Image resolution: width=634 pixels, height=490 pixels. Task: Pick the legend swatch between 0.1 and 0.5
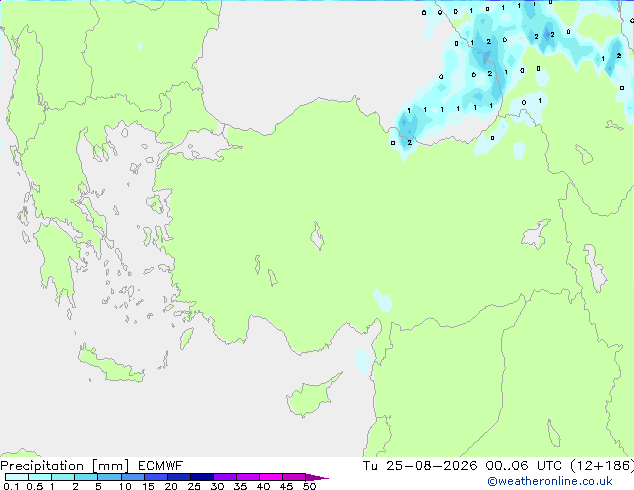pyautogui.click(x=17, y=477)
